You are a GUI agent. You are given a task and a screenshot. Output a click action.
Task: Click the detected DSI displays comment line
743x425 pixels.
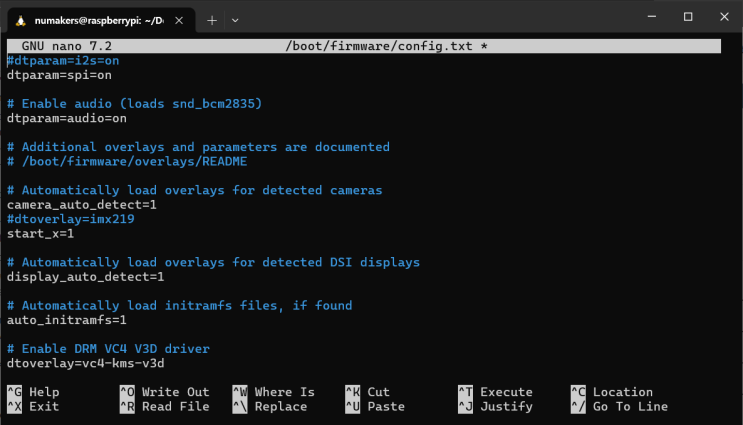pos(213,262)
